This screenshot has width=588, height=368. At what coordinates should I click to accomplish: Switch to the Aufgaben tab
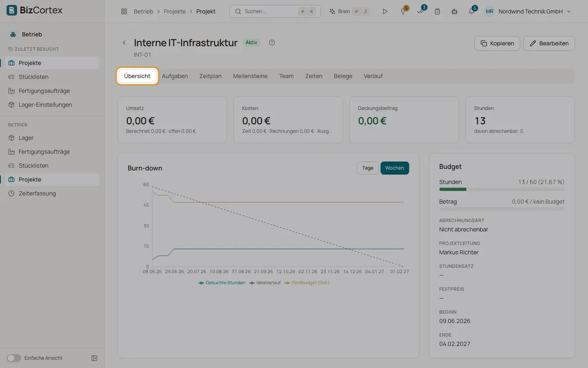pos(175,76)
